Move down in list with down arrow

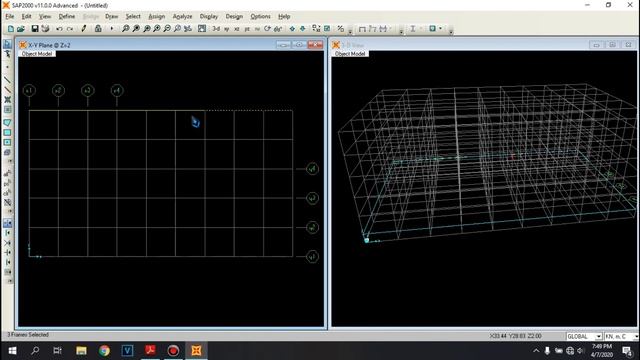(x=302, y=29)
